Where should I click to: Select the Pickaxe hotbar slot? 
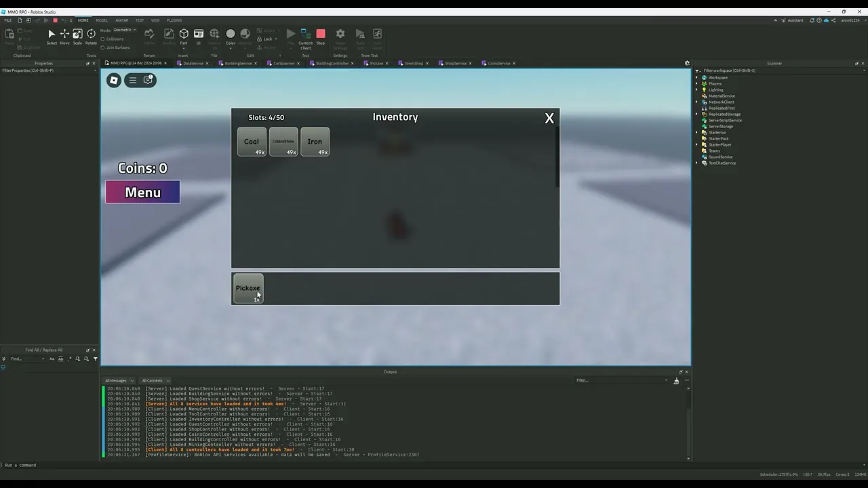[248, 288]
